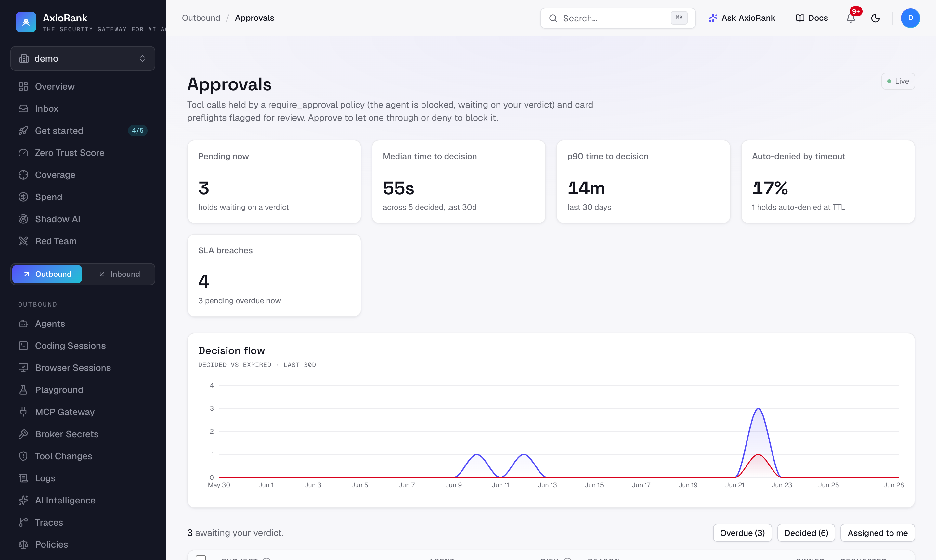Click the Median time to decision card

[x=459, y=182]
